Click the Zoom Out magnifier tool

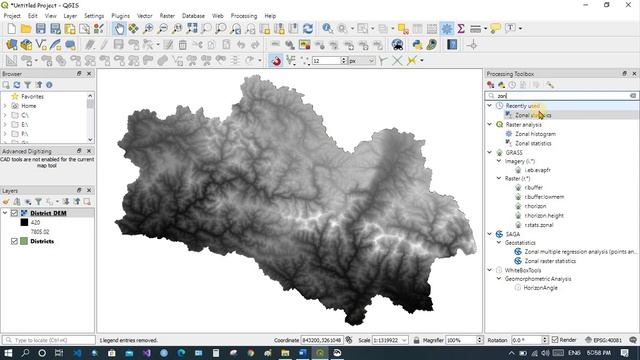(x=163, y=29)
